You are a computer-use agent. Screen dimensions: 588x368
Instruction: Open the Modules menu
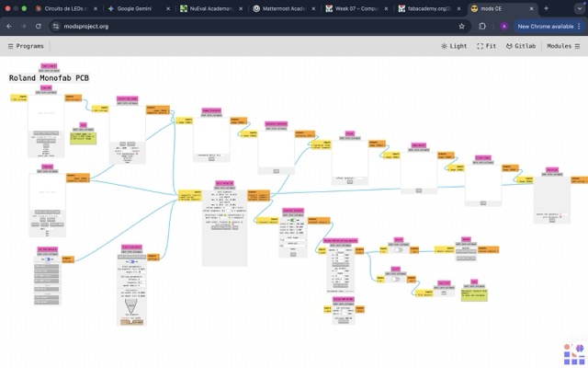[563, 46]
